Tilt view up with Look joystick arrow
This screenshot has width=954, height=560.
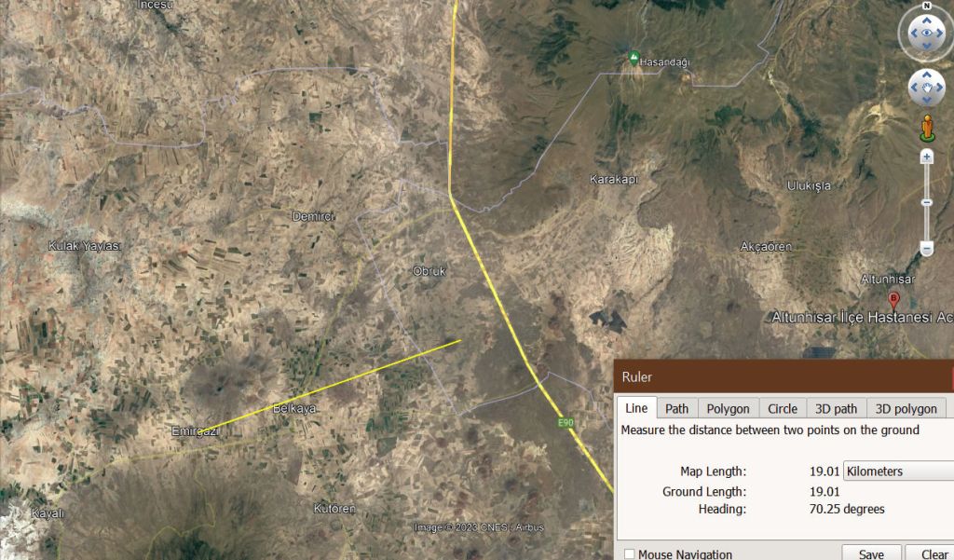[x=927, y=20]
